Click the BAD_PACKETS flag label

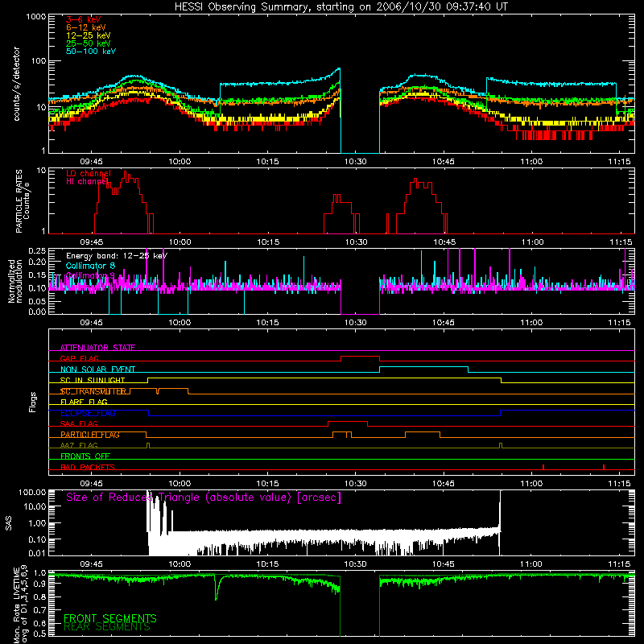(88, 467)
